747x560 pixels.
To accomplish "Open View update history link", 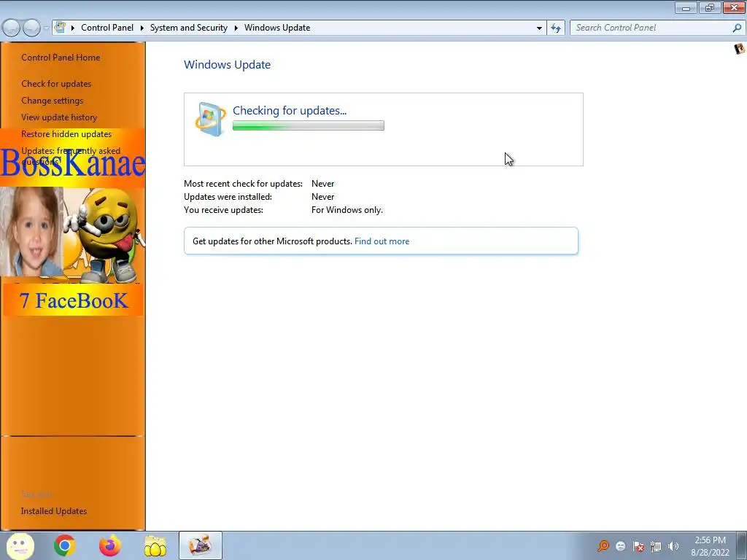I will 59,117.
